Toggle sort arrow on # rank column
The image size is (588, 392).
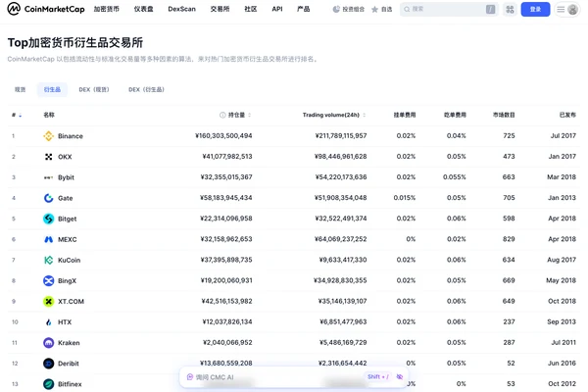(21, 116)
